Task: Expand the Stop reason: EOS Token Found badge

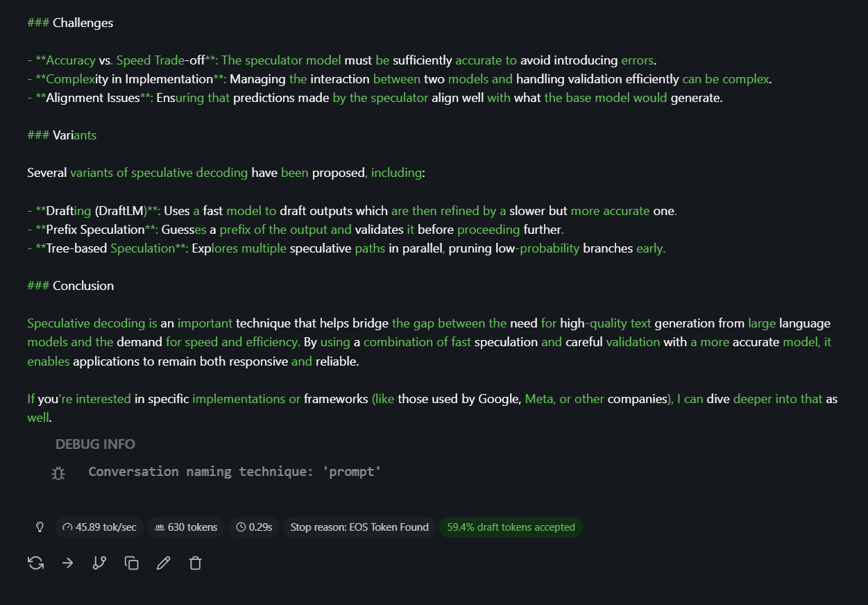Action: pyautogui.click(x=359, y=527)
